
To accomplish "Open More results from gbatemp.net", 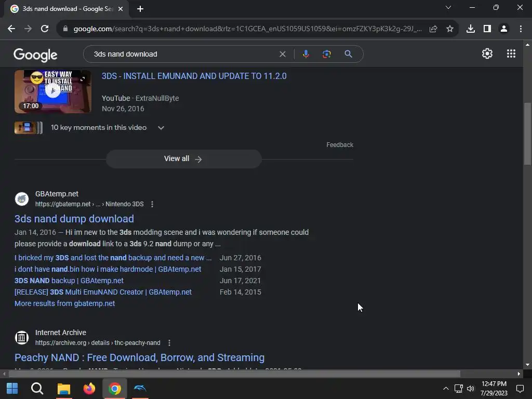I will click(65, 303).
